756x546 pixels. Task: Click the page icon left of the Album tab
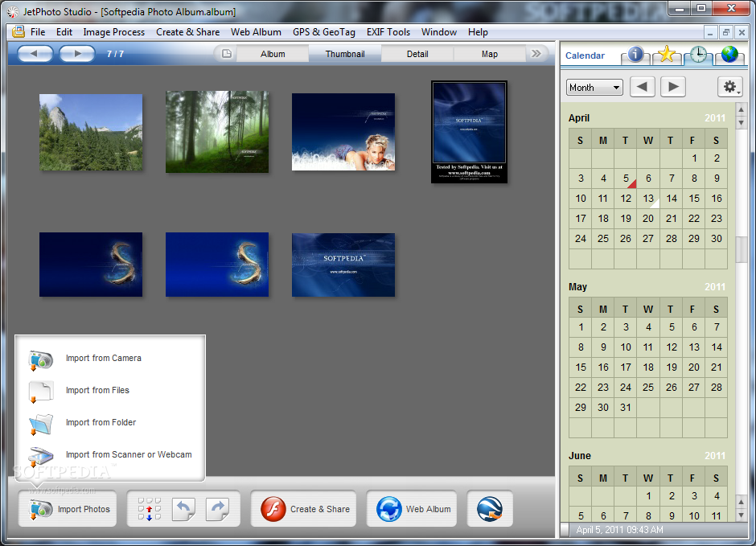pyautogui.click(x=227, y=54)
